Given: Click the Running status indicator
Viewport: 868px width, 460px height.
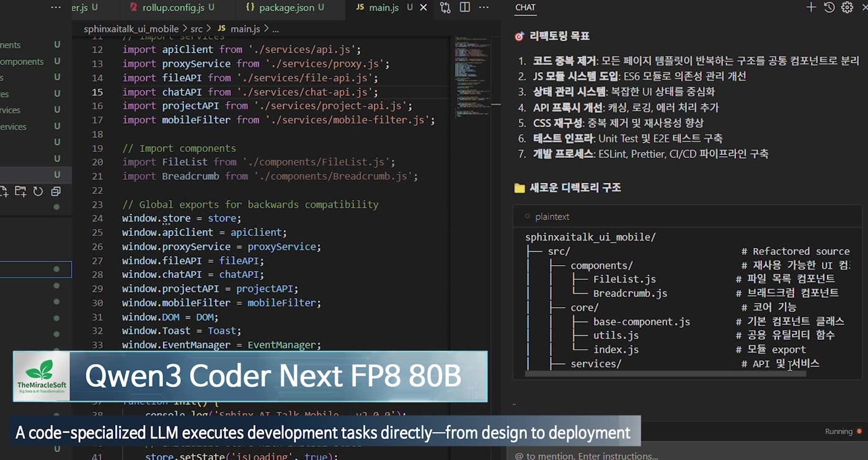Looking at the screenshot, I should click(x=843, y=431).
